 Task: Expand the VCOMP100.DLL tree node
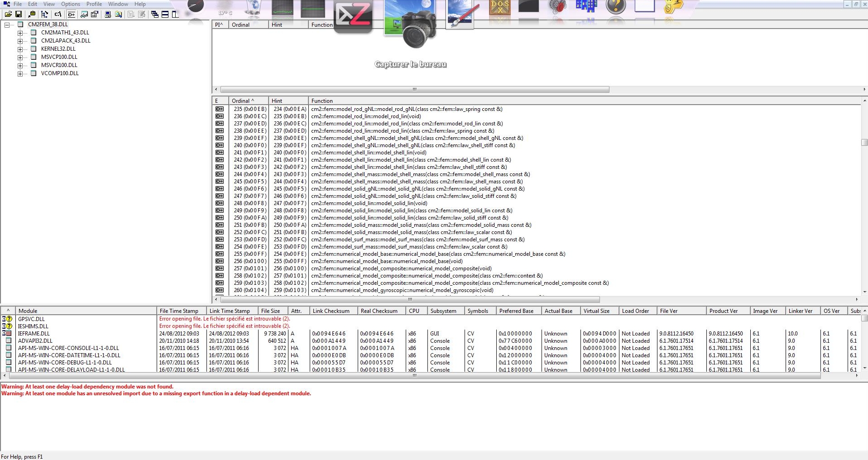(20, 73)
